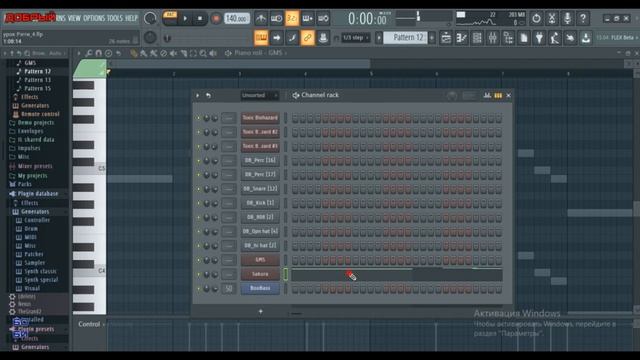The image size is (640, 360).
Task: Stop playback with the Stop button
Action: (200, 18)
